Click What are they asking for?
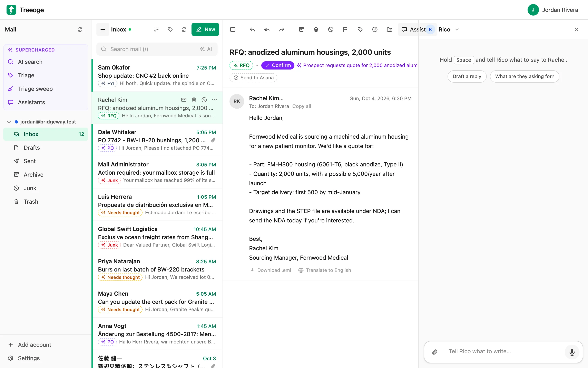 [525, 76]
